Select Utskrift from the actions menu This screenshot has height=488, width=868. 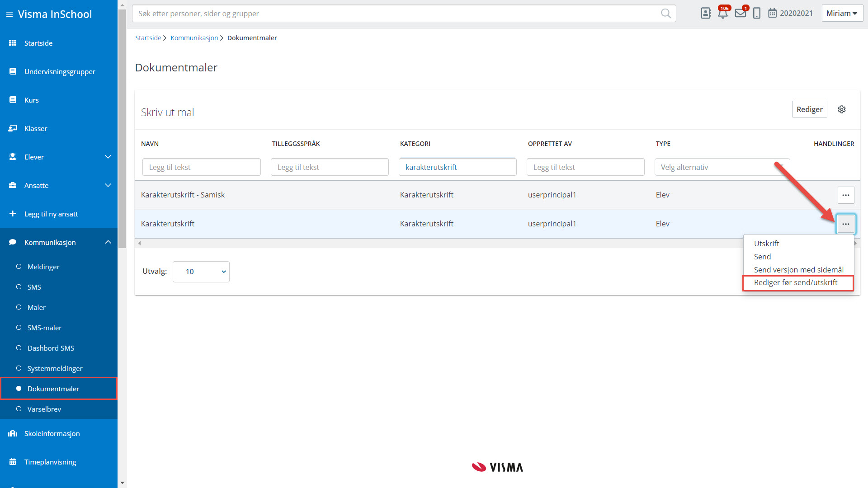click(767, 244)
